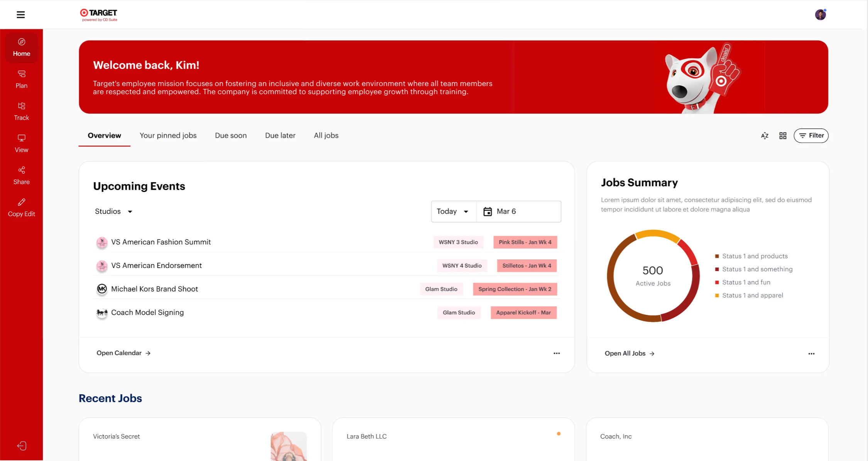Open the View section in sidebar
This screenshot has height=461, width=868.
click(22, 143)
